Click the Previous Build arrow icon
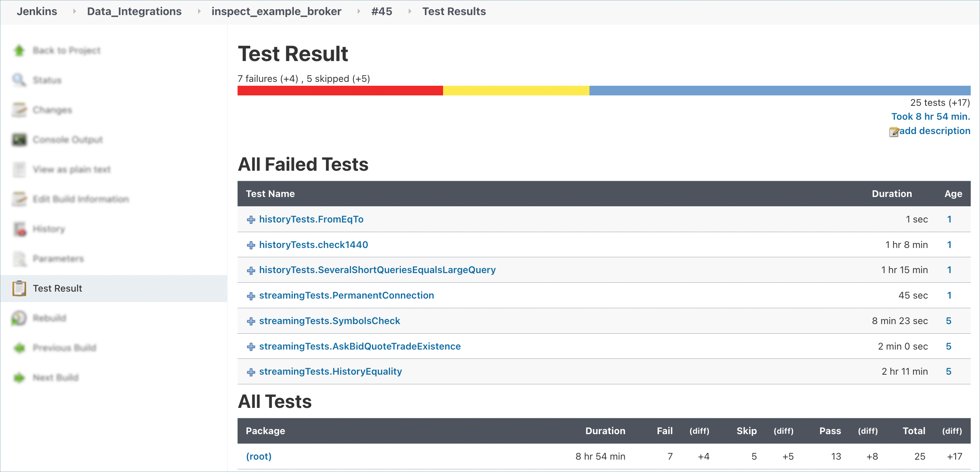This screenshot has height=472, width=980. 19,348
